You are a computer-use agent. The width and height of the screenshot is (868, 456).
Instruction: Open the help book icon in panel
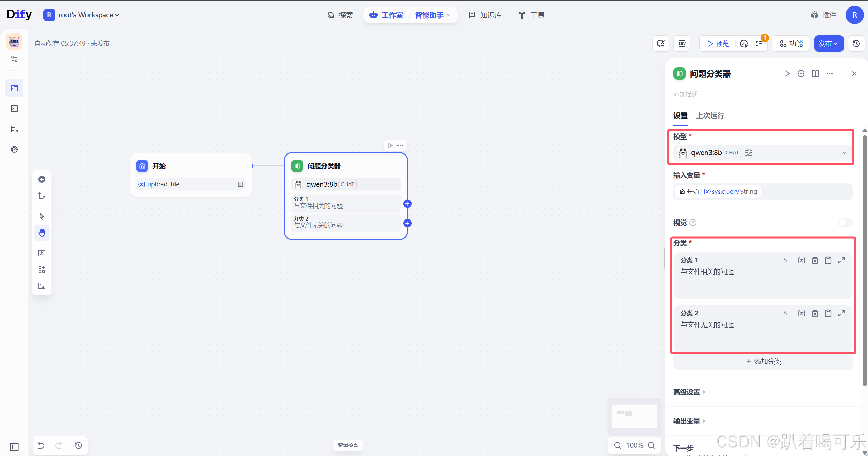point(815,74)
